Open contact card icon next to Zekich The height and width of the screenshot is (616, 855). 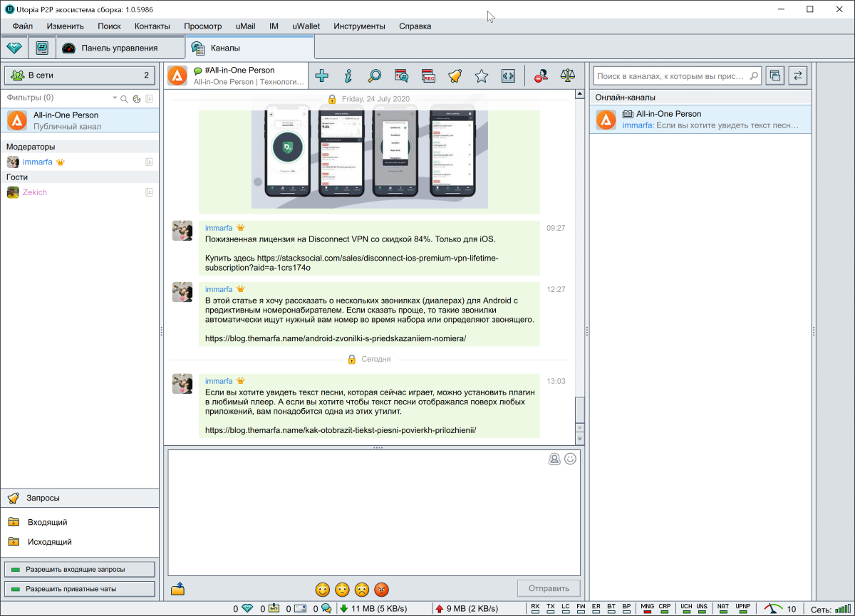coord(150,192)
